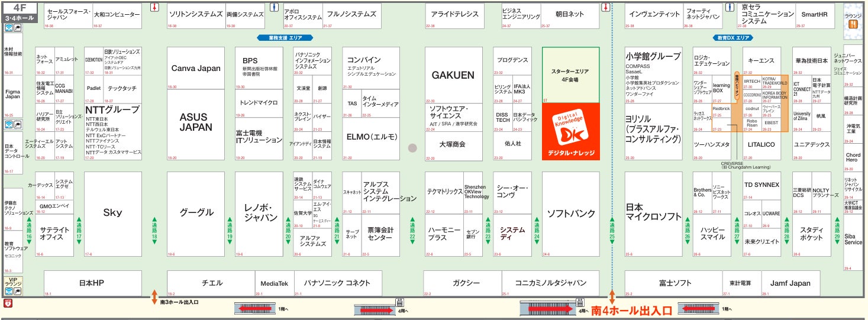Click the Wi-Fi icon in the VIP ラウンジ
This screenshot has height=320, width=868.
pos(9,290)
